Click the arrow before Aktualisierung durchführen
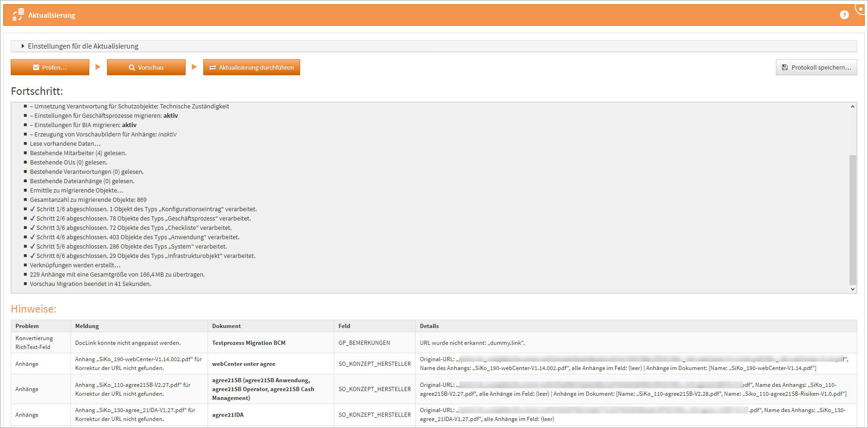 point(194,67)
